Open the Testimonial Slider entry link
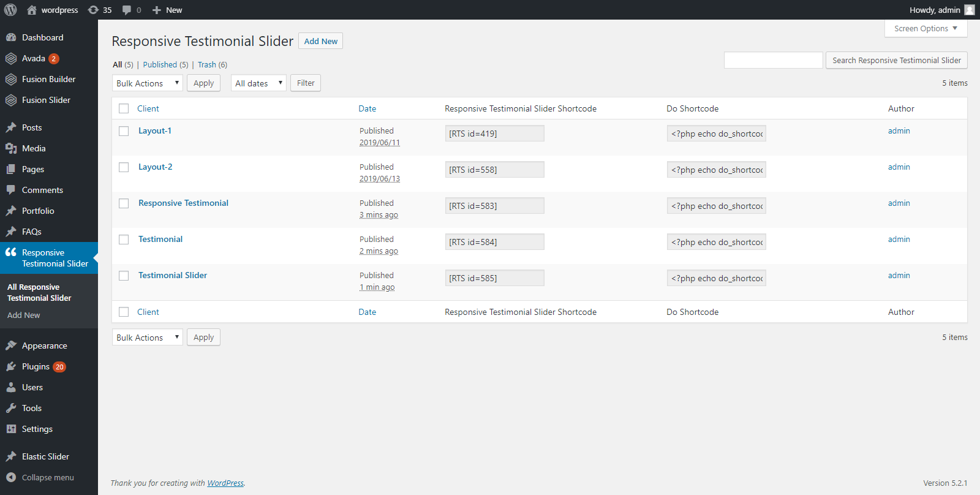 (173, 275)
